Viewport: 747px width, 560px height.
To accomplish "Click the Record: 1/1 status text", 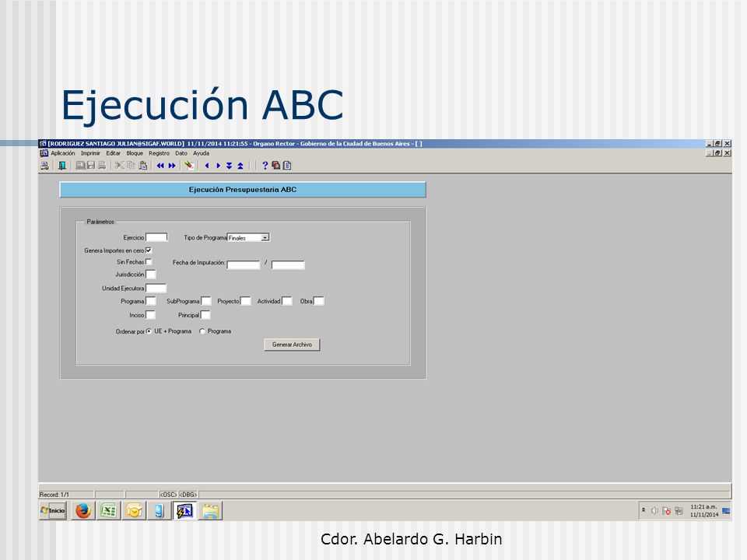I will point(54,495).
